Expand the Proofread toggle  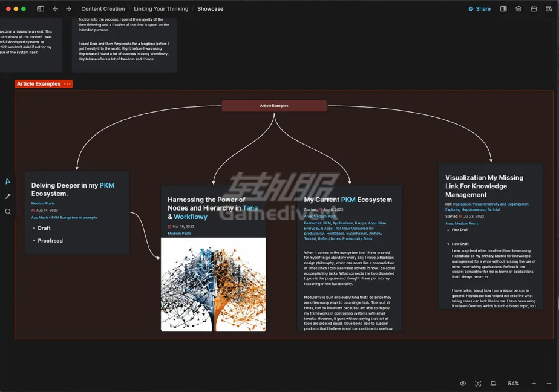[x=34, y=241]
